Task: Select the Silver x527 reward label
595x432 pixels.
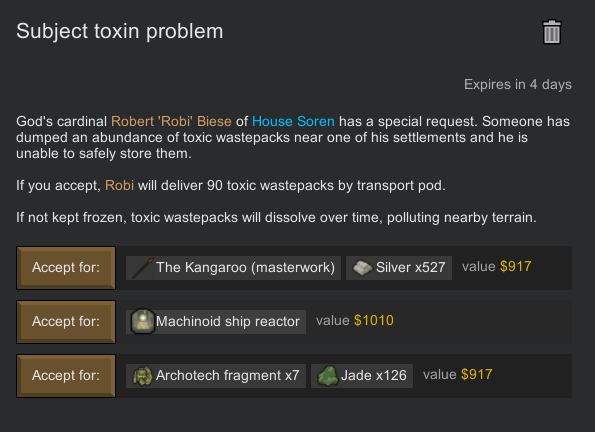Action: click(x=410, y=268)
